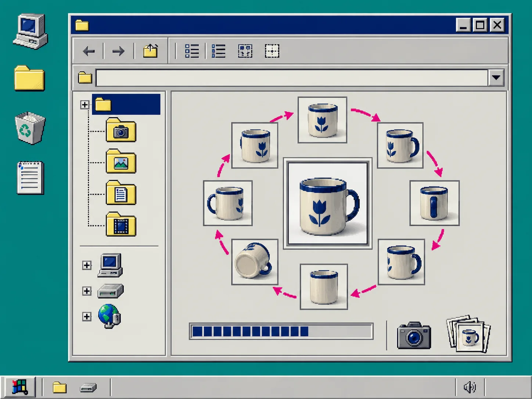Select the mug thumbnail with handle on left
This screenshot has width=532, height=399.
pos(228,203)
